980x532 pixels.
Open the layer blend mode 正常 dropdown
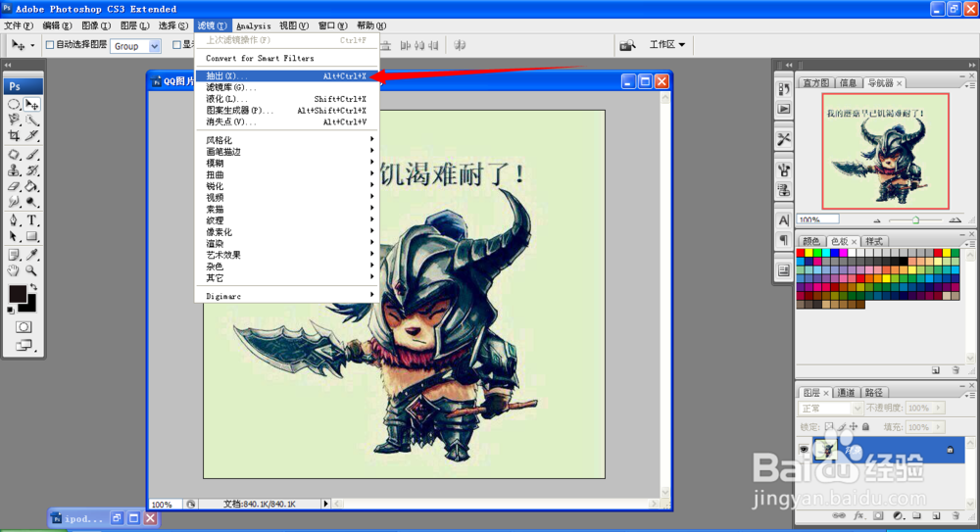831,409
